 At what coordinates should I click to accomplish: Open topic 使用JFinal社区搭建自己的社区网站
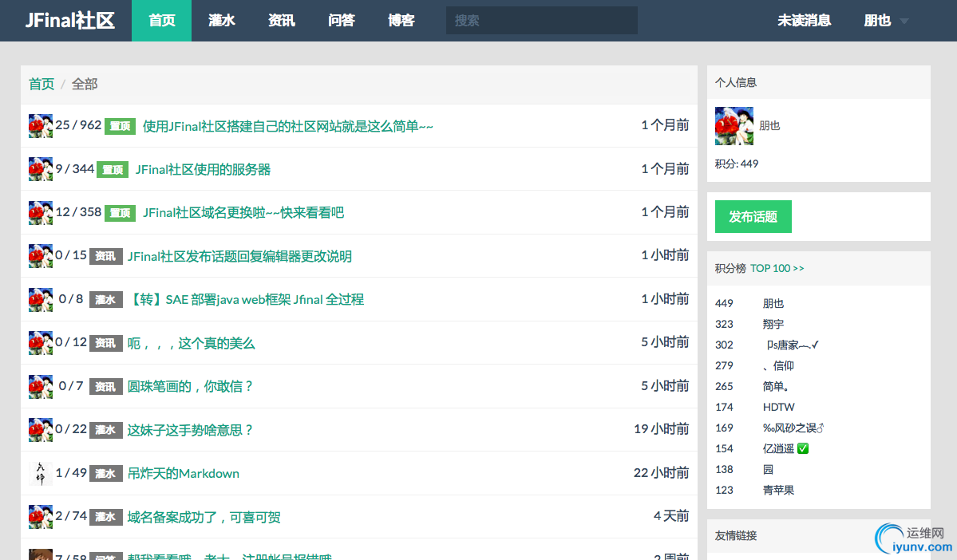click(287, 126)
